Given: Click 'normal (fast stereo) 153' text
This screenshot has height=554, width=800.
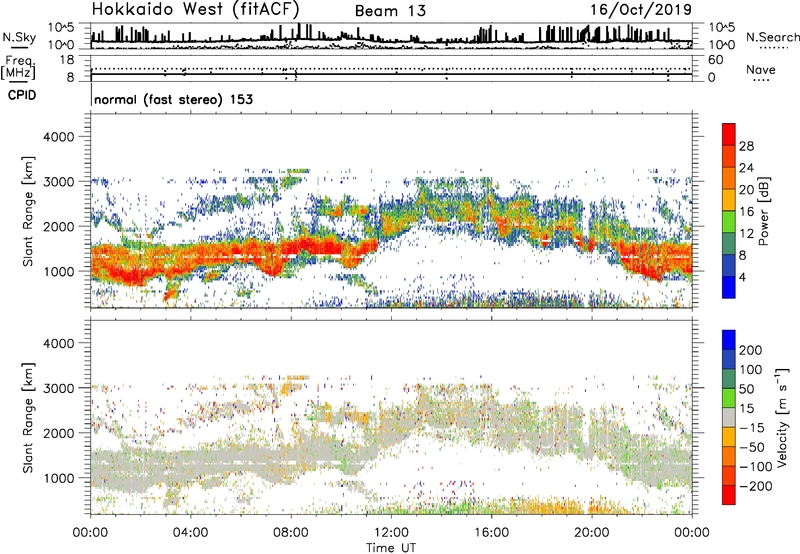Looking at the screenshot, I should [x=173, y=100].
